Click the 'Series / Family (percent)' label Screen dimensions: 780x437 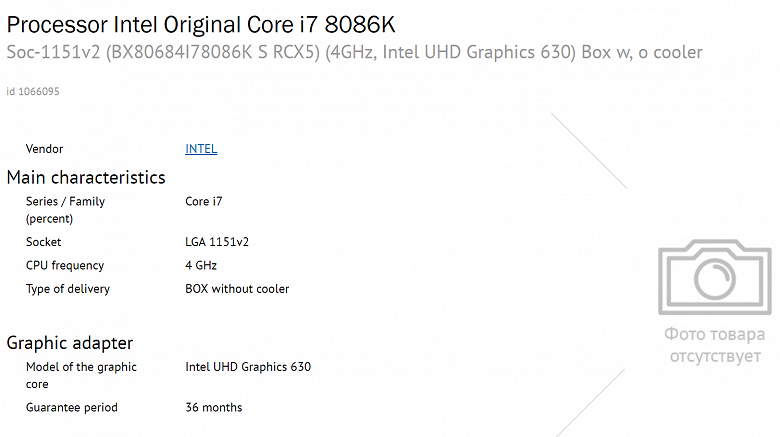click(x=65, y=209)
